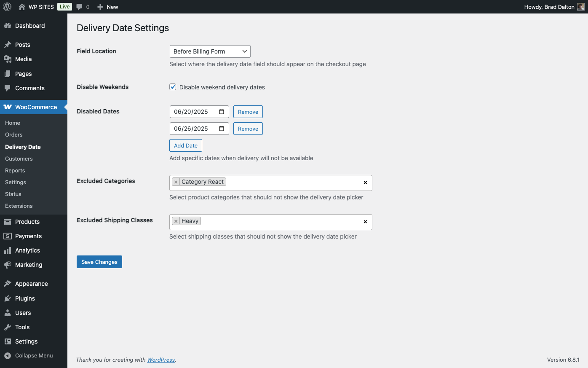The width and height of the screenshot is (588, 368).
Task: Remove the Category React tag
Action: click(x=176, y=182)
